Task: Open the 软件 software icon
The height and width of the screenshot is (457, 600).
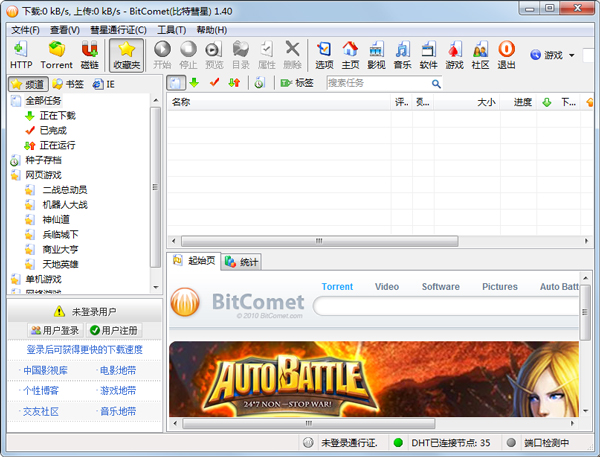Action: click(428, 55)
